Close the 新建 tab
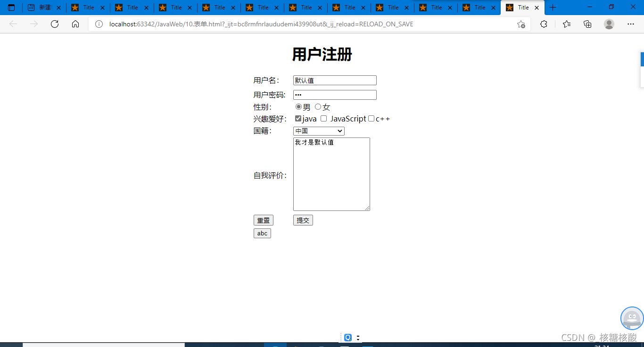 pos(59,8)
